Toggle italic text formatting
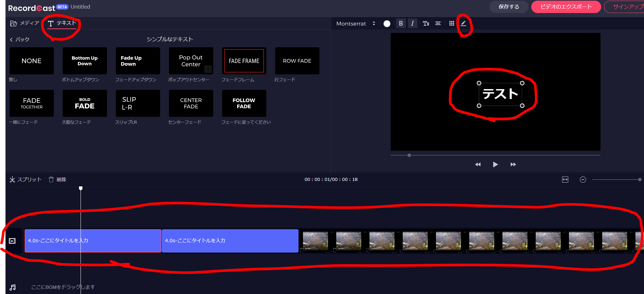 (x=412, y=24)
